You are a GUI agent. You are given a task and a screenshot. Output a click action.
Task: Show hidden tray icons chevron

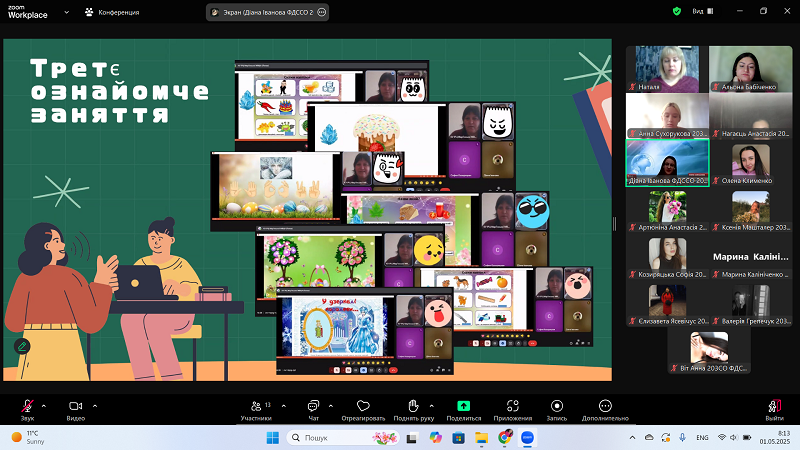click(x=632, y=438)
